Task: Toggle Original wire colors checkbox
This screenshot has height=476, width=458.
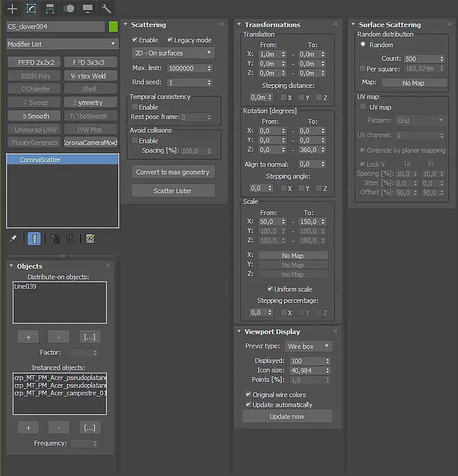Action: (248, 394)
